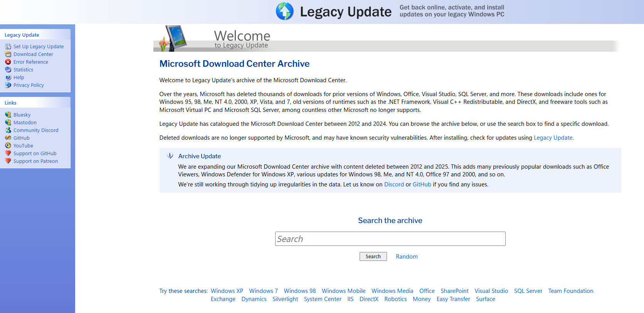
Task: Try the Windows XP suggested search
Action: pyautogui.click(x=227, y=291)
